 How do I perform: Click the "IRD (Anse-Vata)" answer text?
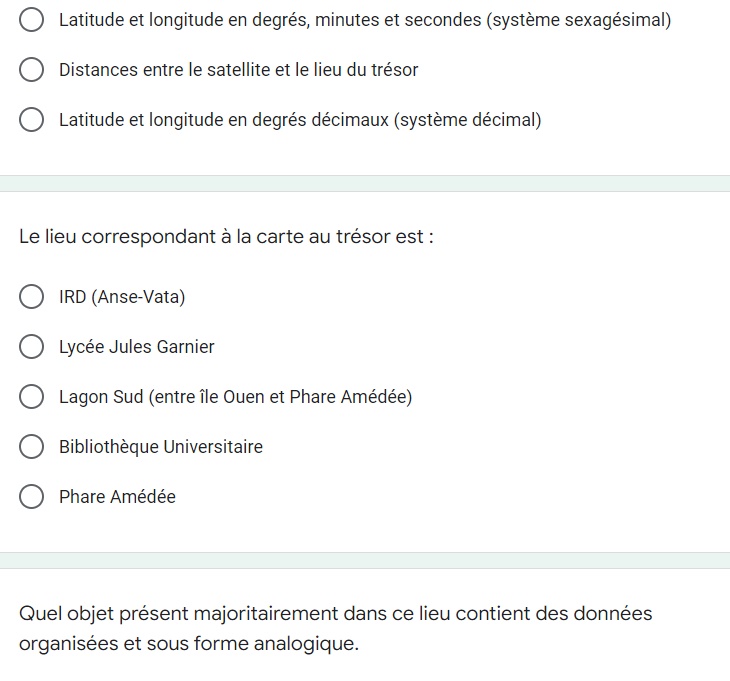coord(122,297)
